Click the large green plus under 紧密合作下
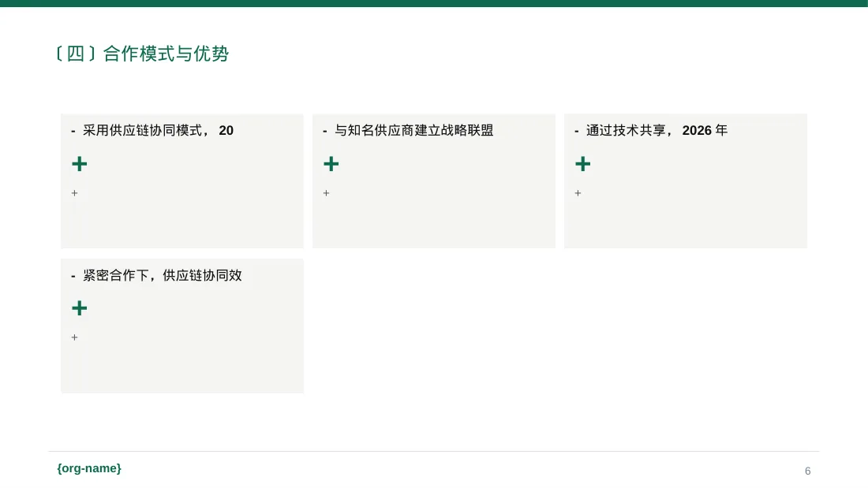Image resolution: width=868 pixels, height=488 pixels. (x=80, y=308)
